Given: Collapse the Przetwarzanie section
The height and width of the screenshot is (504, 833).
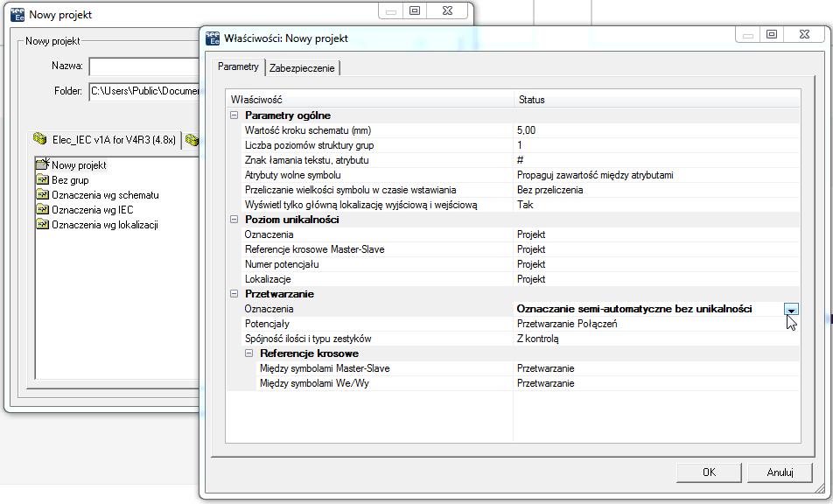Looking at the screenshot, I should point(234,294).
